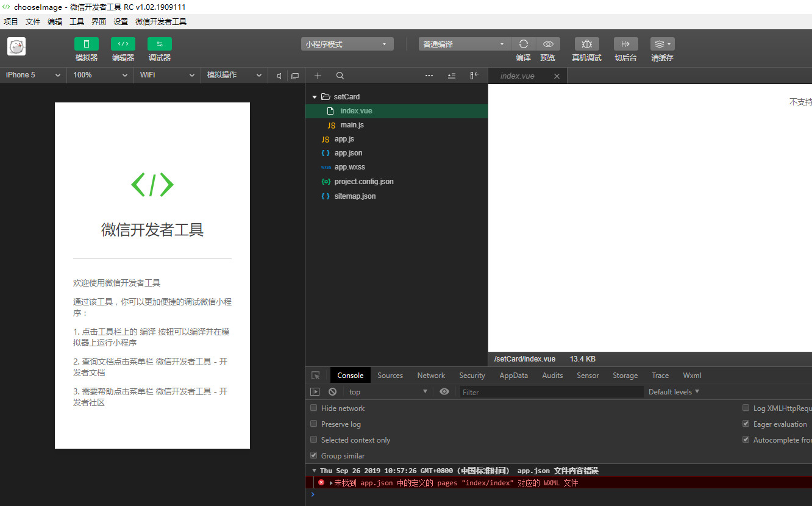Switch to the Storage tab
Image resolution: width=812 pixels, height=506 pixels.
pyautogui.click(x=625, y=376)
